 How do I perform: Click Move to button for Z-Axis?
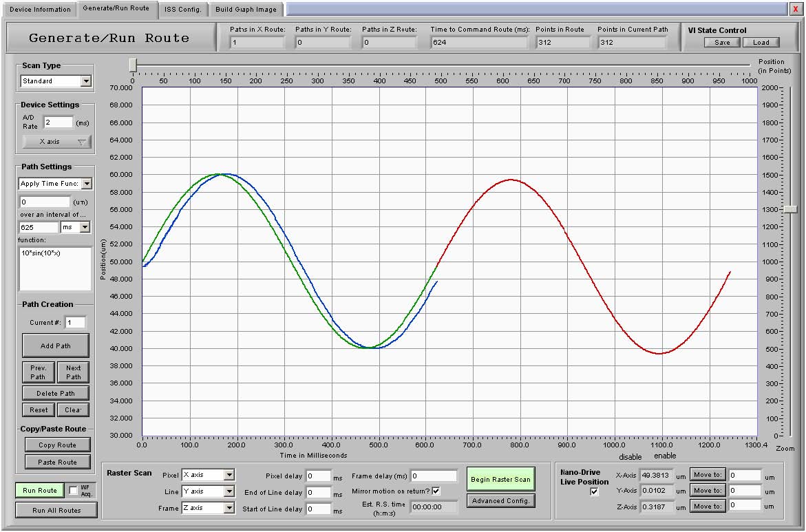coord(708,507)
